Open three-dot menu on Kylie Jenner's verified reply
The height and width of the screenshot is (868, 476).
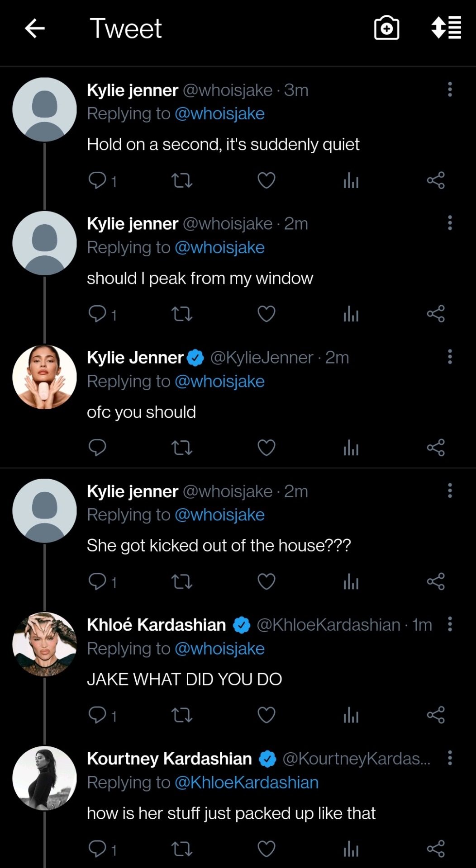[449, 357]
